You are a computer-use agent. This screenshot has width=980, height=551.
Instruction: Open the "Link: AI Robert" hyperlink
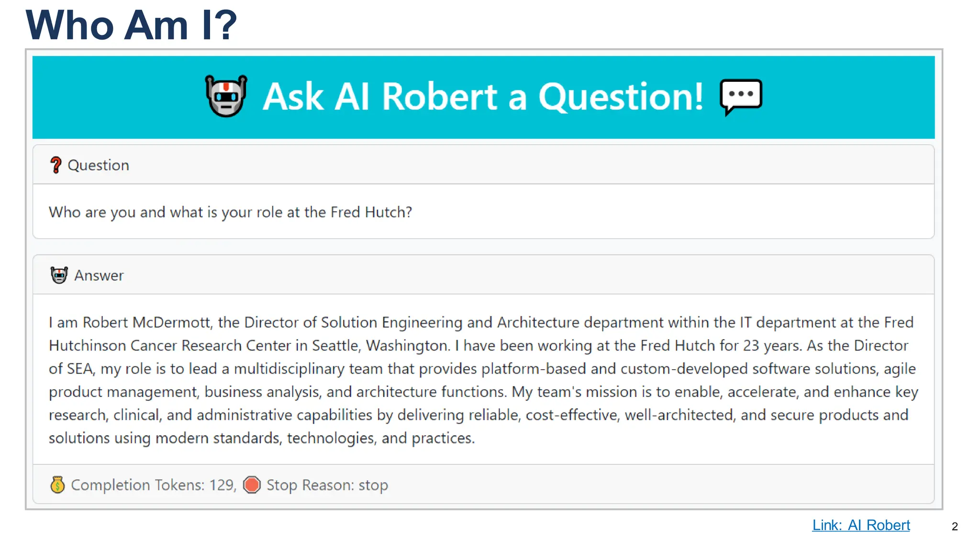pyautogui.click(x=861, y=525)
